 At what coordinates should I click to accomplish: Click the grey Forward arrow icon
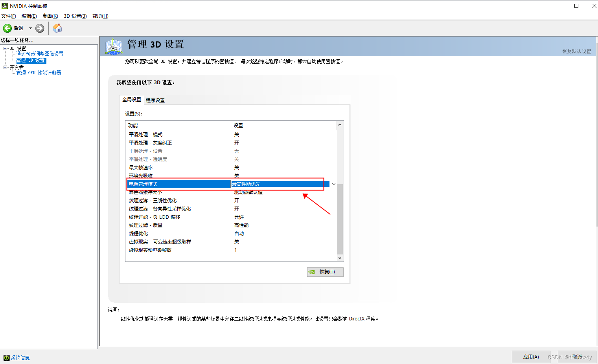click(40, 28)
